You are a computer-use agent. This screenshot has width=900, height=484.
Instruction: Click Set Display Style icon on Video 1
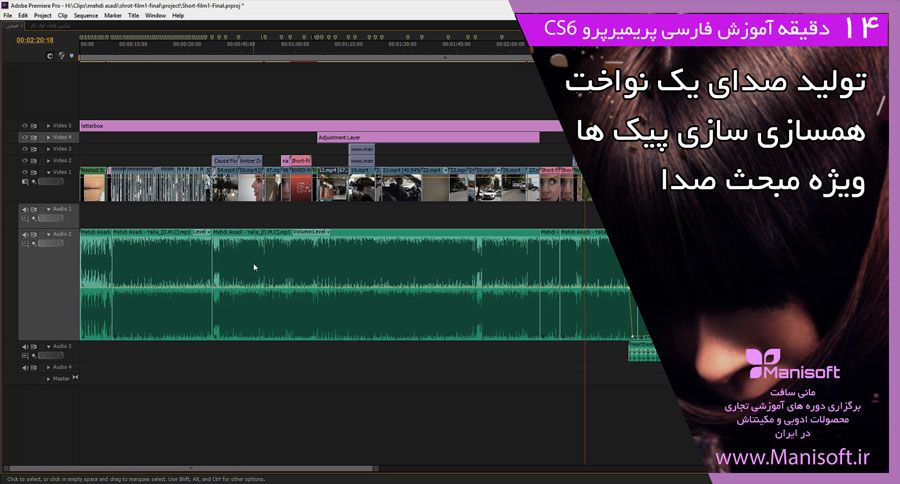25,181
